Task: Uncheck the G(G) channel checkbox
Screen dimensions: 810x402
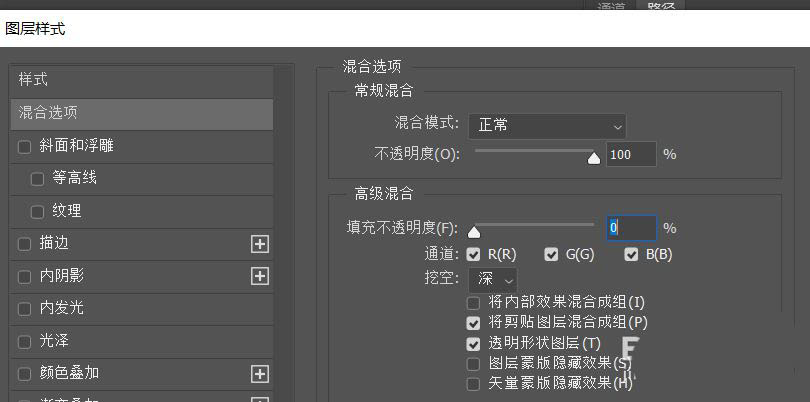Action: pos(552,254)
